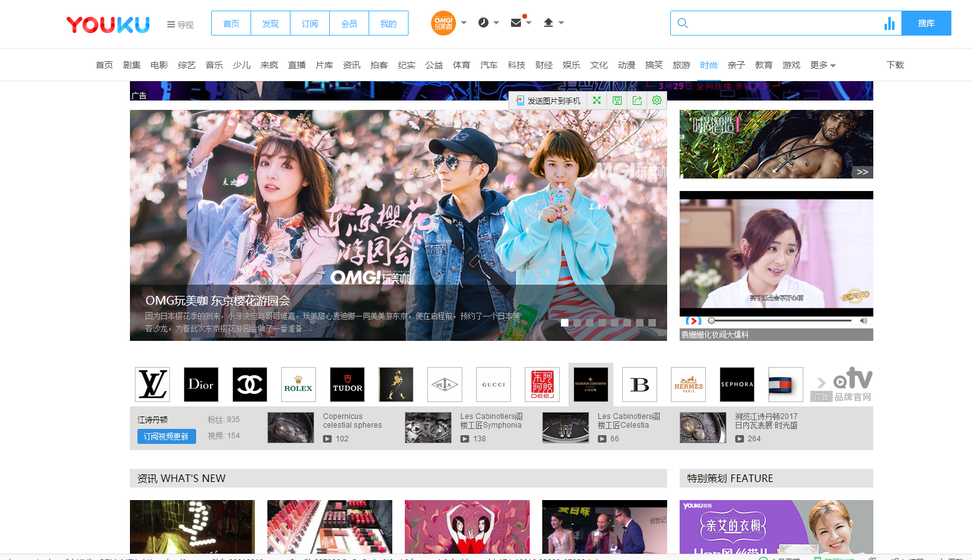Select the Vacheron Constantin brand logo

(591, 385)
